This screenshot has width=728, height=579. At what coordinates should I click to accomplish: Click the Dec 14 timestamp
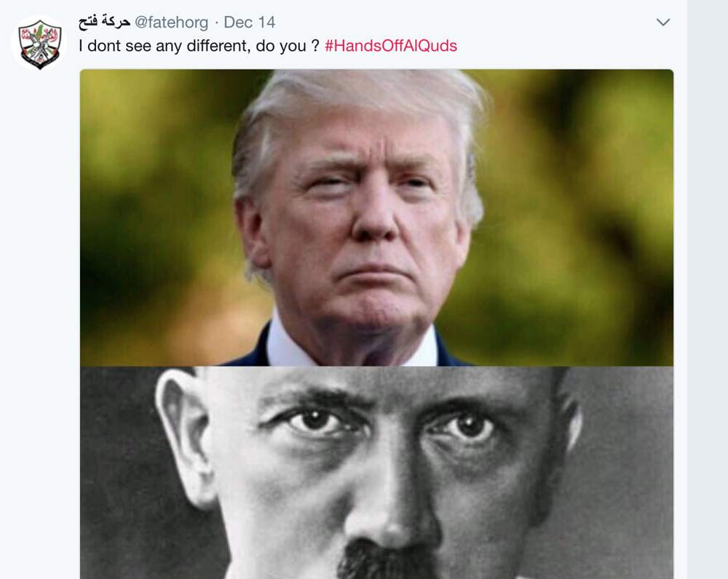tap(249, 23)
